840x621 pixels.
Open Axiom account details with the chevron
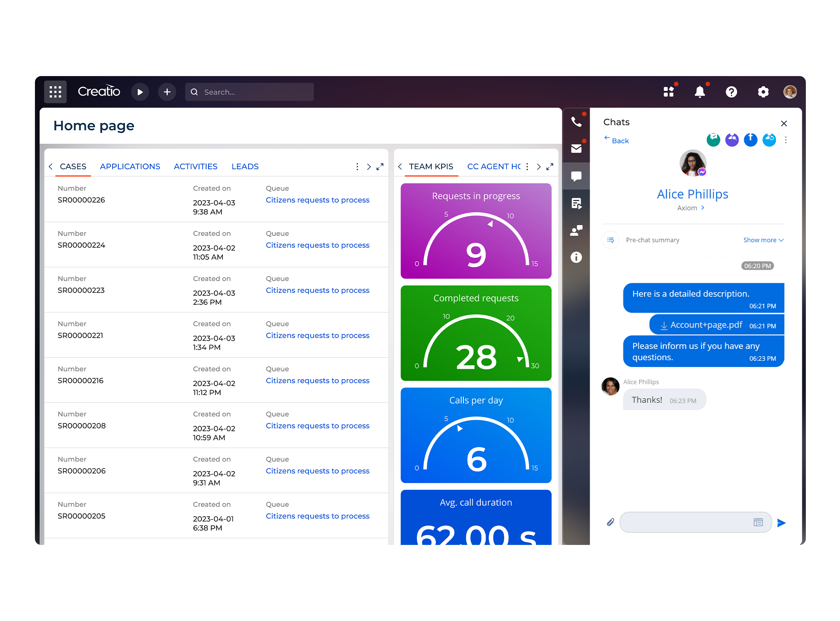tap(703, 208)
